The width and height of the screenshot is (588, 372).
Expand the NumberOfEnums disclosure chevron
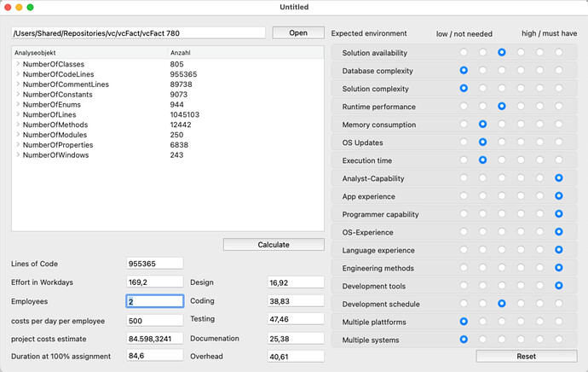pyautogui.click(x=18, y=104)
